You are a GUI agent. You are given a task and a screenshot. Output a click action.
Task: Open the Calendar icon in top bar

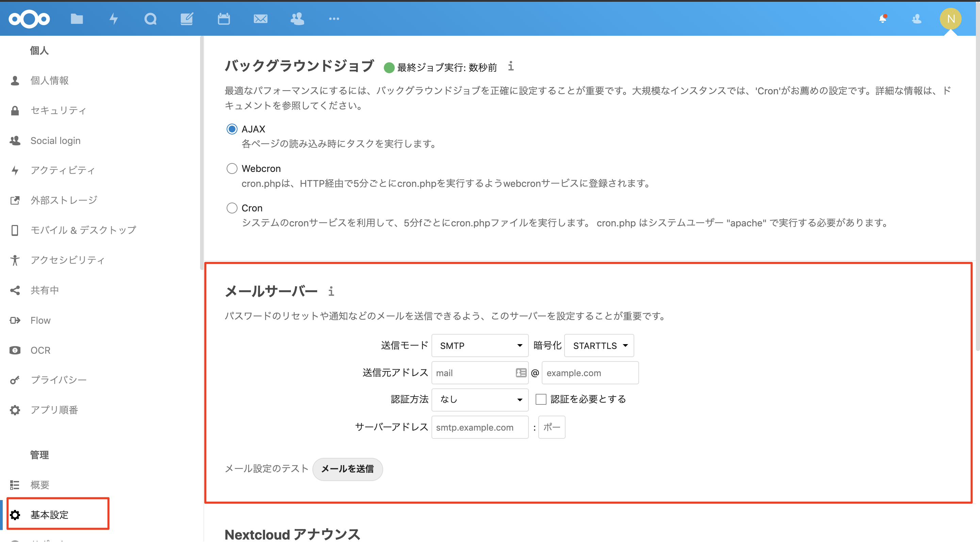pos(224,19)
